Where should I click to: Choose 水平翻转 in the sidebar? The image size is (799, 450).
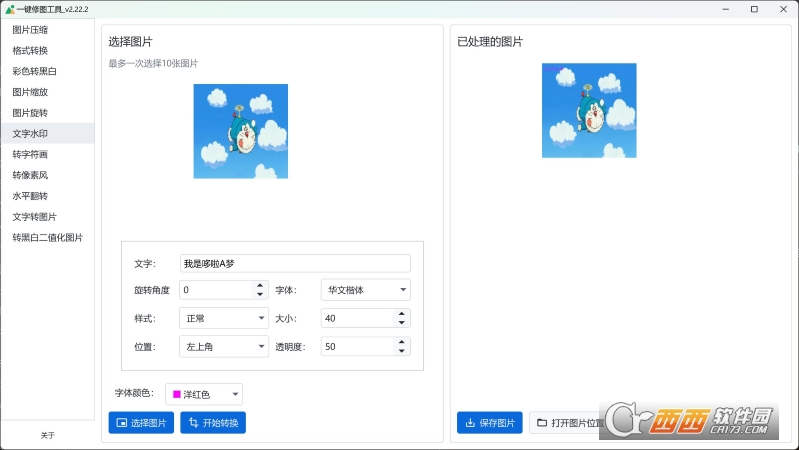pos(47,196)
